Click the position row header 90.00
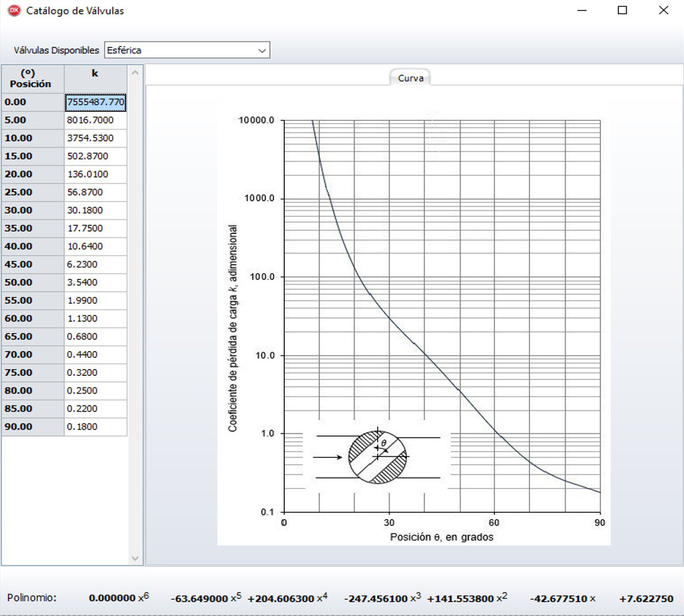The image size is (684, 616). tap(33, 427)
